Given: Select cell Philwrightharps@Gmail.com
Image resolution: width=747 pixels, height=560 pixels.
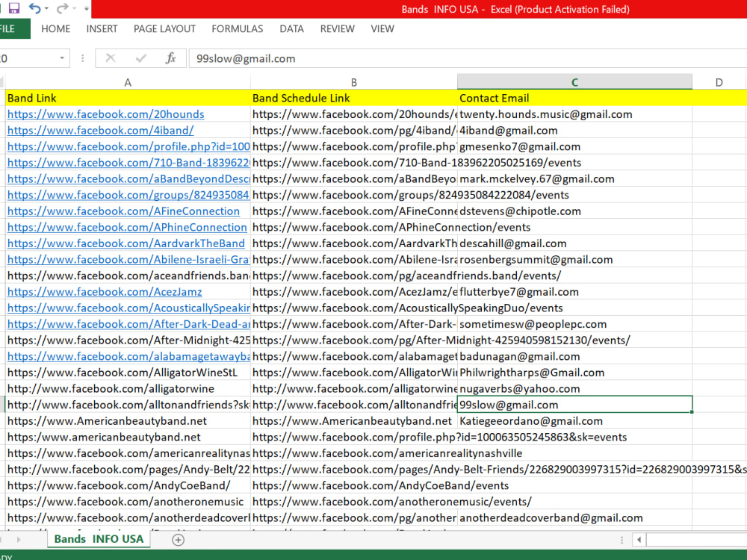Looking at the screenshot, I should 574,373.
